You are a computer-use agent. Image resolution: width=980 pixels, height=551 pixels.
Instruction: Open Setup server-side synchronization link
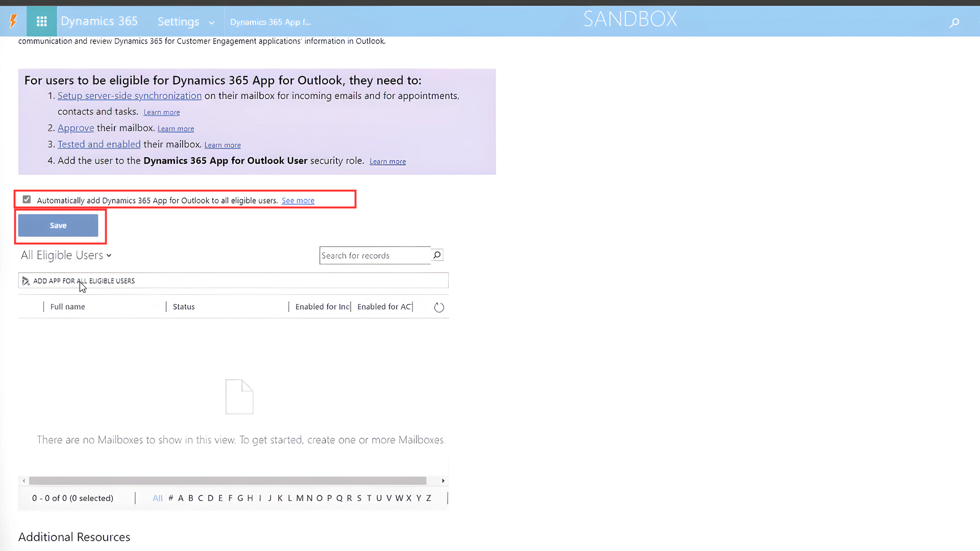click(x=130, y=96)
